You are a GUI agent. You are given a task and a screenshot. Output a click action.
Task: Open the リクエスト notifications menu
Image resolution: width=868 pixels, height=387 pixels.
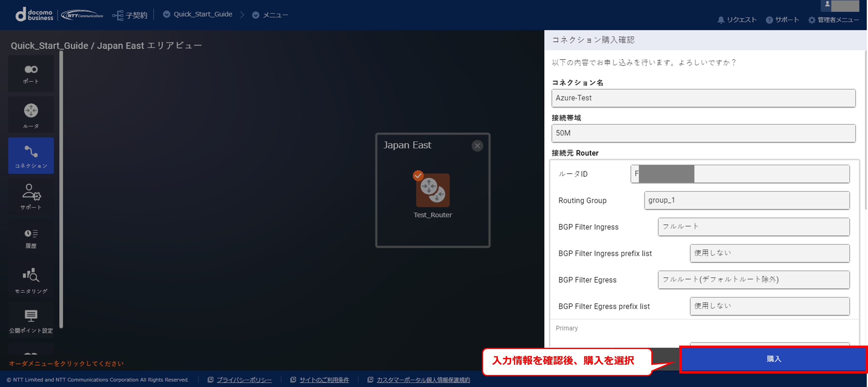(x=737, y=20)
